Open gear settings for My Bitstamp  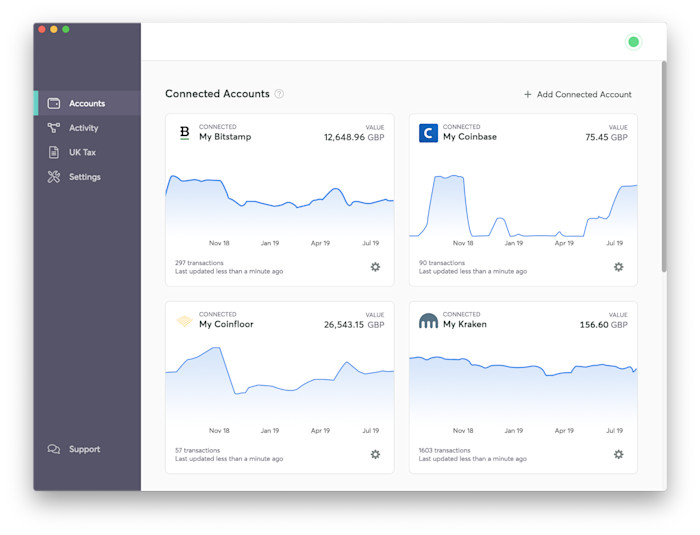(375, 267)
